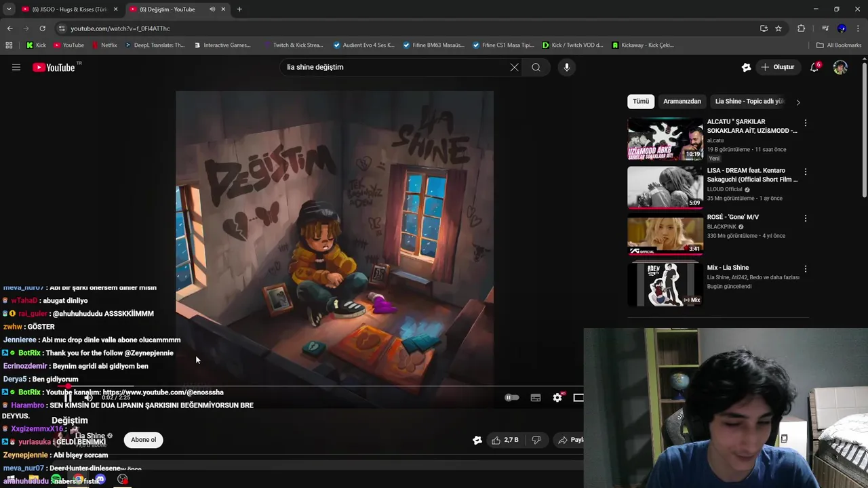Open the DeepL Translate bookmark
Image resolution: width=868 pixels, height=488 pixels.
[x=155, y=45]
